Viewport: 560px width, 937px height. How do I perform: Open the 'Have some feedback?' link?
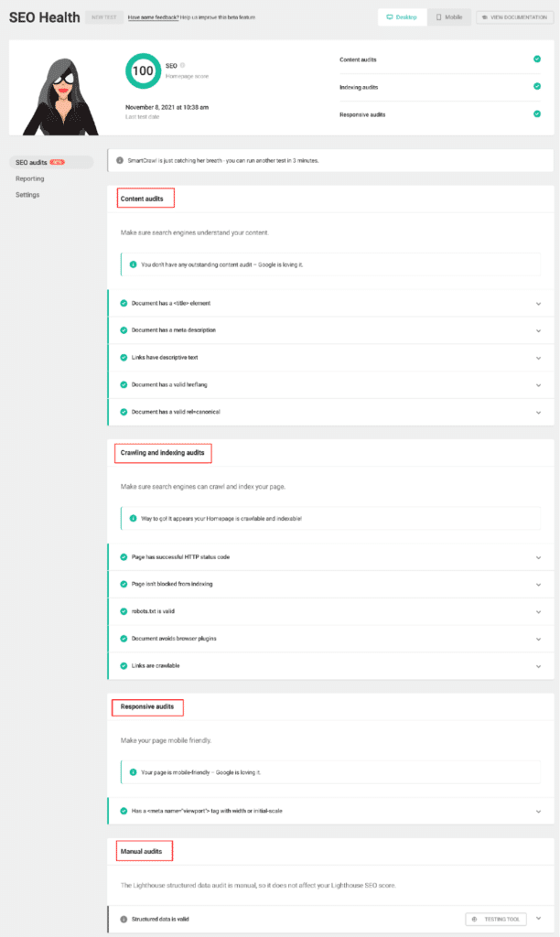point(153,17)
